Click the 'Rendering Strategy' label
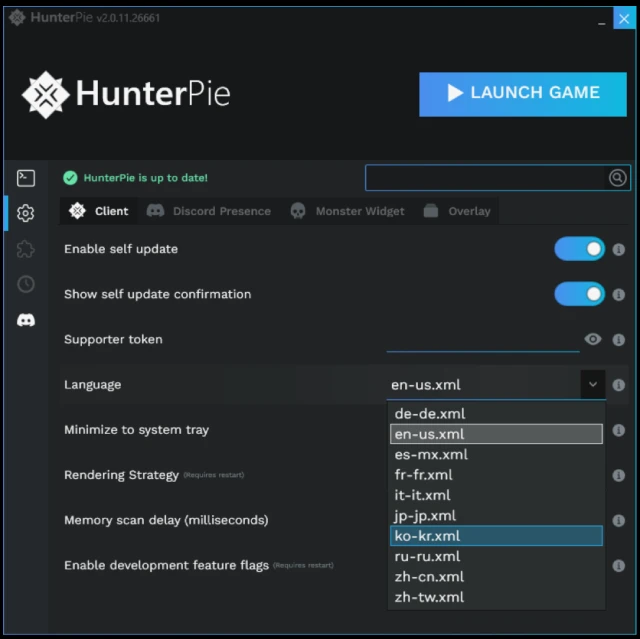 (122, 475)
